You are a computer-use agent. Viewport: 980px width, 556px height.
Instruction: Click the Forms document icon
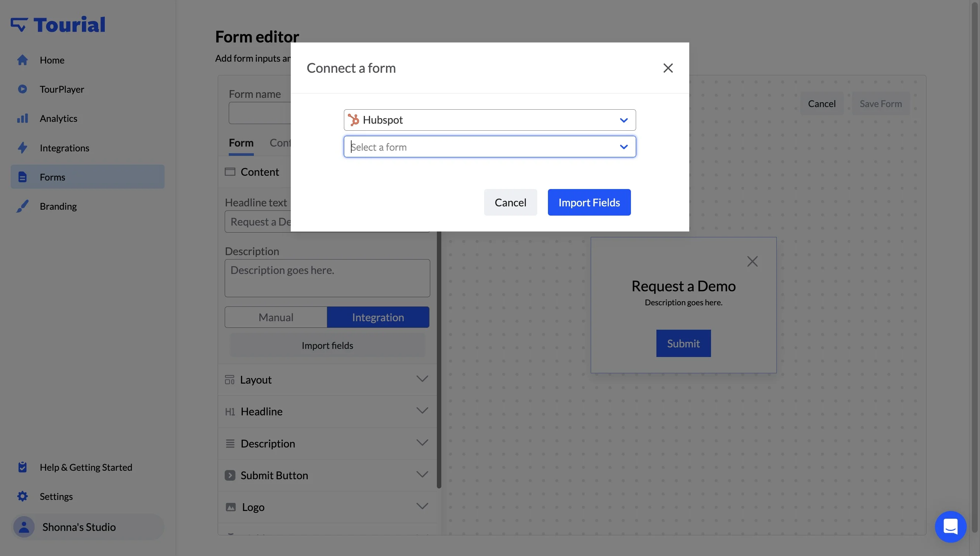(23, 177)
